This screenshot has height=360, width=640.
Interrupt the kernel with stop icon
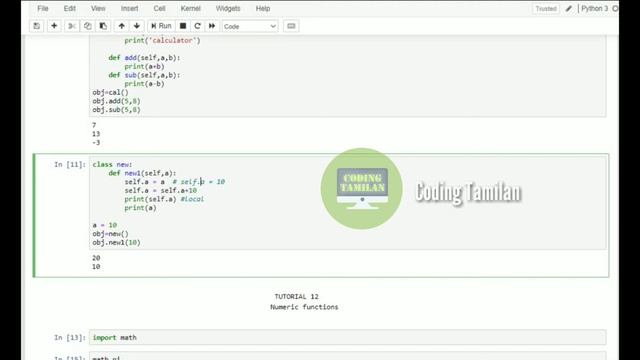[183, 26]
